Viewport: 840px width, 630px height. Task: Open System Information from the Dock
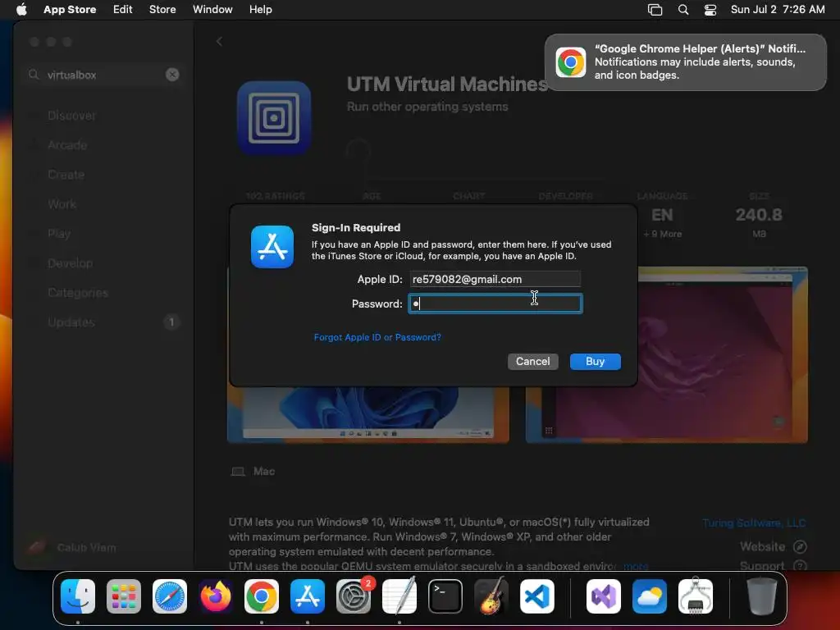coord(696,596)
